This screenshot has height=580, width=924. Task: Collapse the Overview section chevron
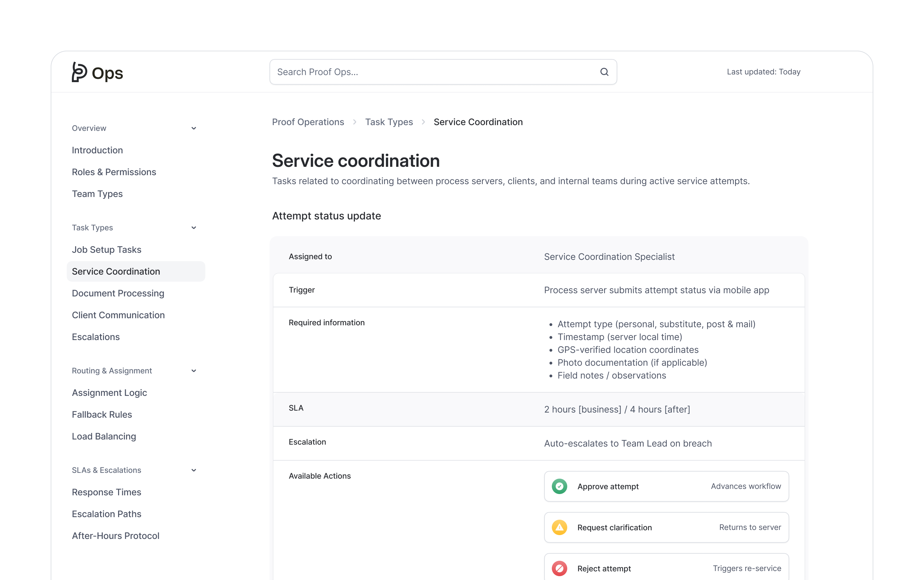194,128
